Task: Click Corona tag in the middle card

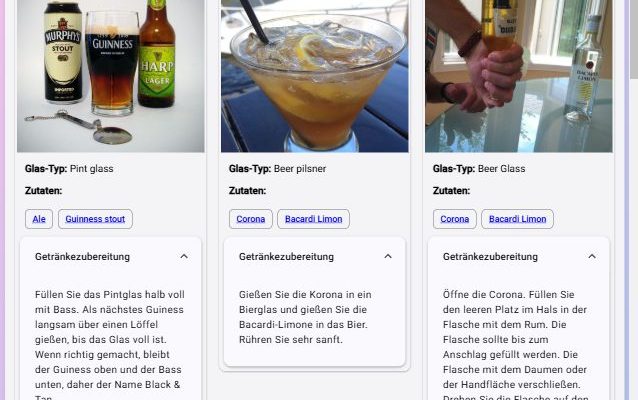Action: pyautogui.click(x=251, y=219)
